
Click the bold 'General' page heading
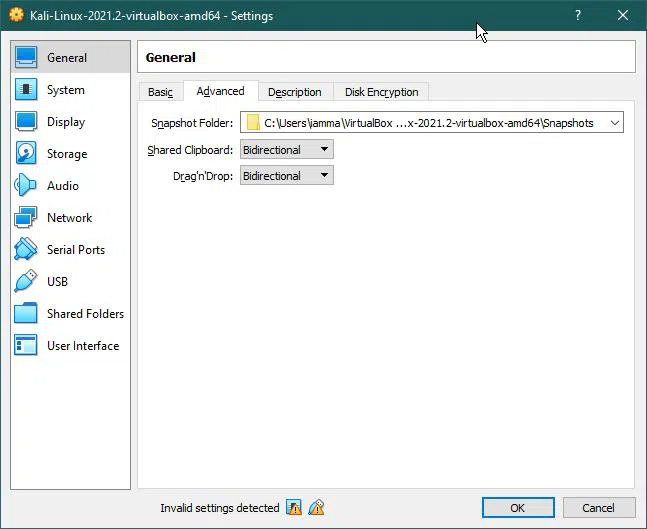pos(170,57)
